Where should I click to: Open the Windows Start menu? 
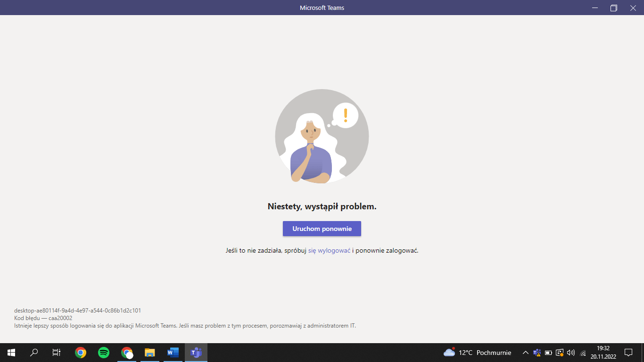click(x=11, y=353)
